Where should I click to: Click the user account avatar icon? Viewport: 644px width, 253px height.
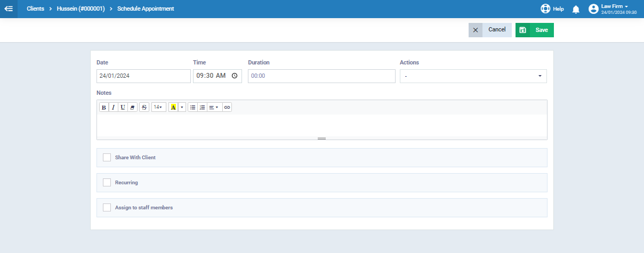593,9
